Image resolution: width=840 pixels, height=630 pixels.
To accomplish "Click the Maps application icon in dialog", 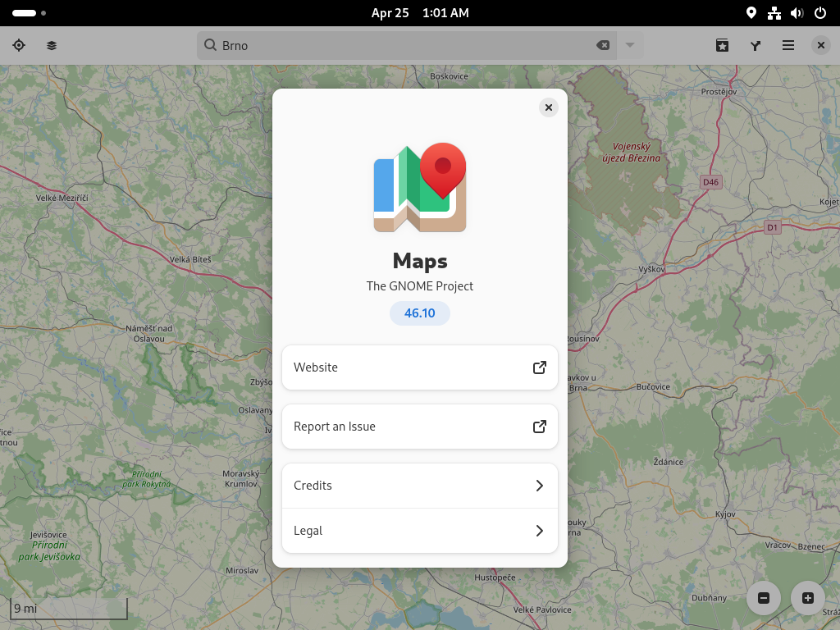I will pos(420,188).
